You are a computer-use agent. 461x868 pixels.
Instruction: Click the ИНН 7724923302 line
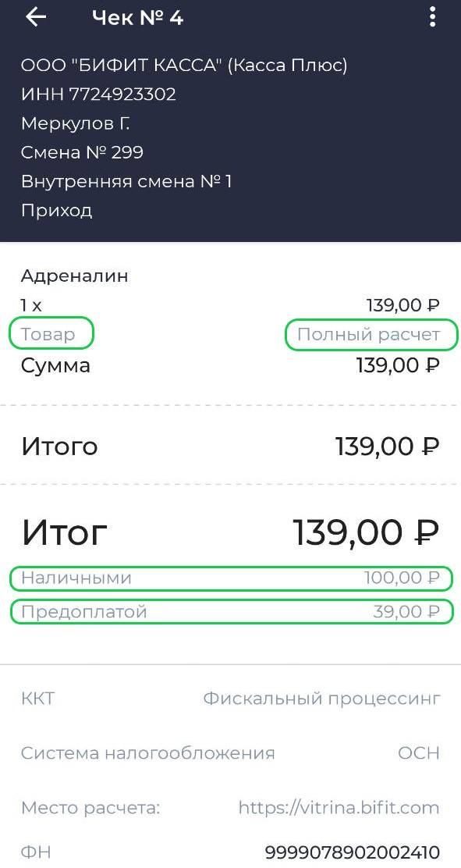(x=98, y=94)
